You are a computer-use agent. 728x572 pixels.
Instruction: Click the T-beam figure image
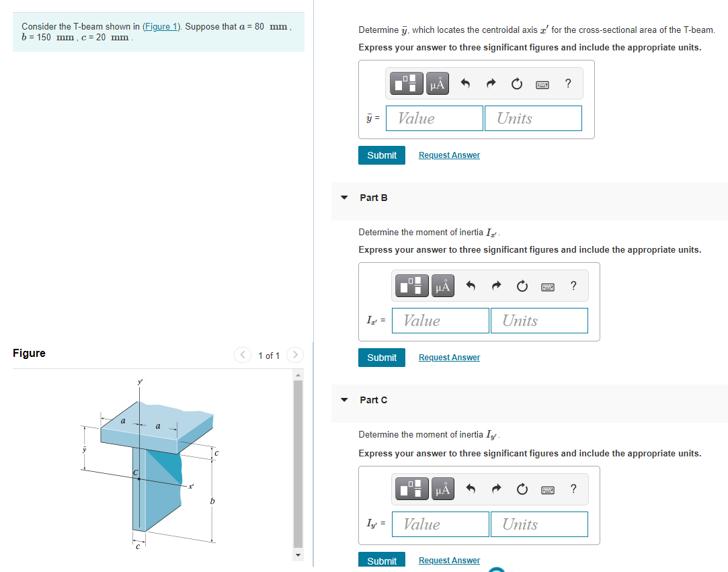coord(149,464)
